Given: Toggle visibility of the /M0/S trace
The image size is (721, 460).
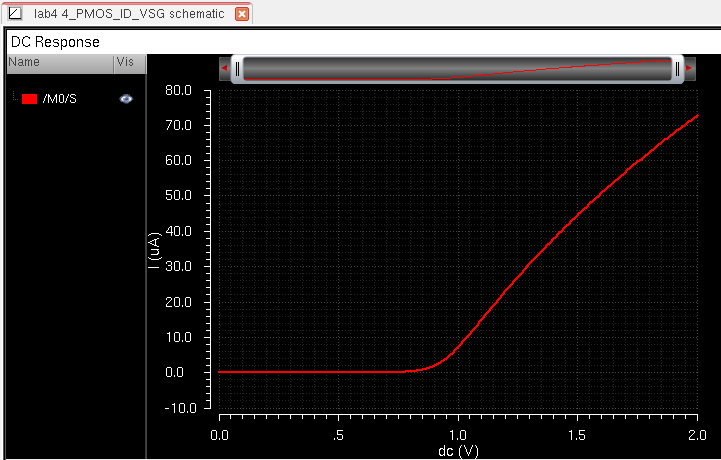Looking at the screenshot, I should pyautogui.click(x=126, y=99).
